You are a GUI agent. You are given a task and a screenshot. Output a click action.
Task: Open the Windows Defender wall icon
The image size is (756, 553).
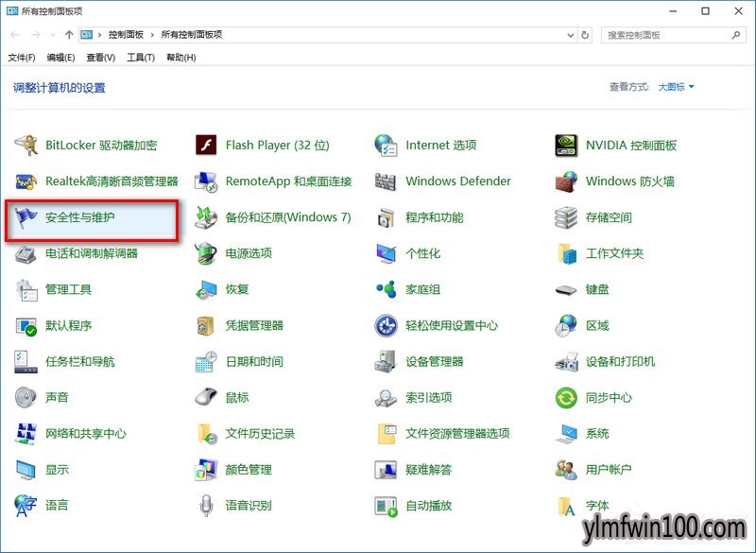[x=386, y=181]
